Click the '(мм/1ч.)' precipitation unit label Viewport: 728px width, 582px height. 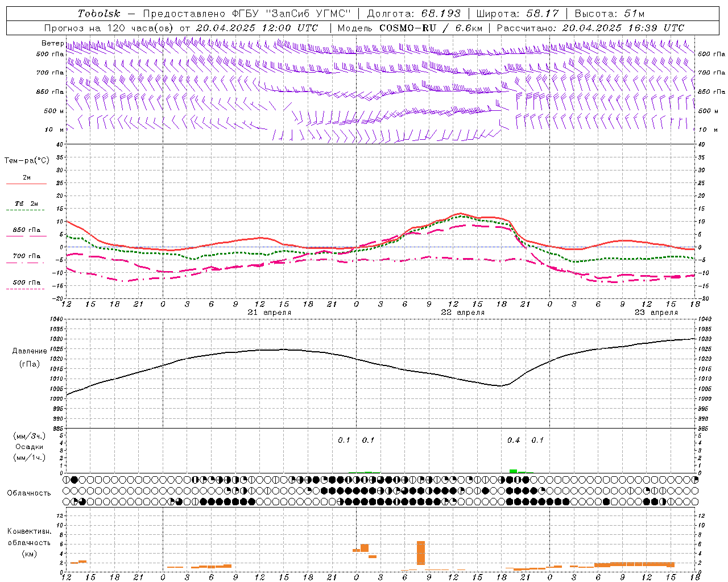click(x=29, y=458)
